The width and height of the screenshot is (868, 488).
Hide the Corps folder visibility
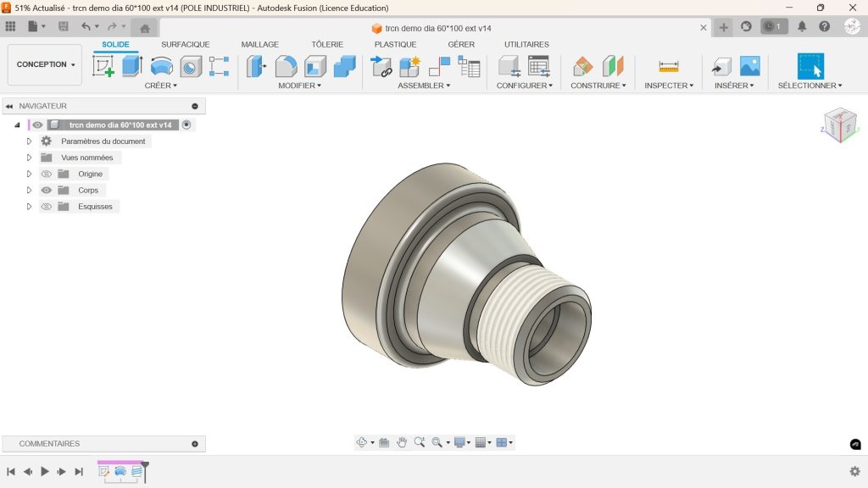[47, 191]
